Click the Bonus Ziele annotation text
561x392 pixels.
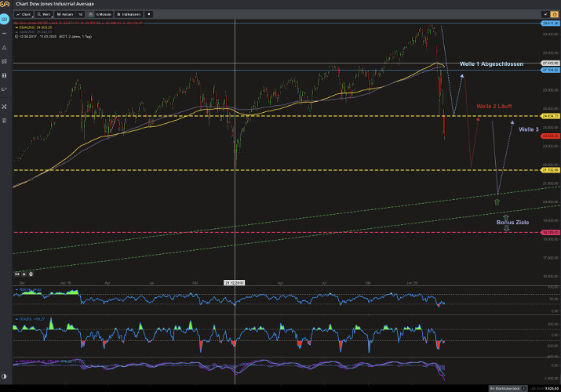[x=512, y=223]
